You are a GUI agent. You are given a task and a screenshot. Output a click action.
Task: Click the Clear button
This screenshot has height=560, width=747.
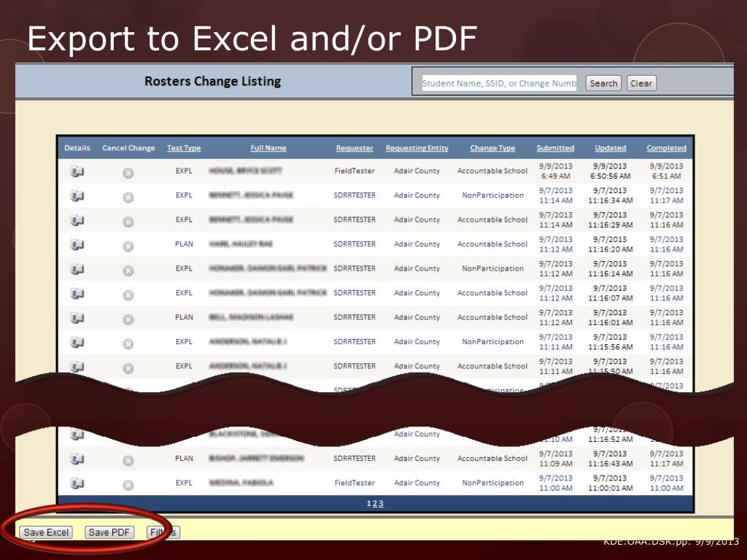[641, 83]
